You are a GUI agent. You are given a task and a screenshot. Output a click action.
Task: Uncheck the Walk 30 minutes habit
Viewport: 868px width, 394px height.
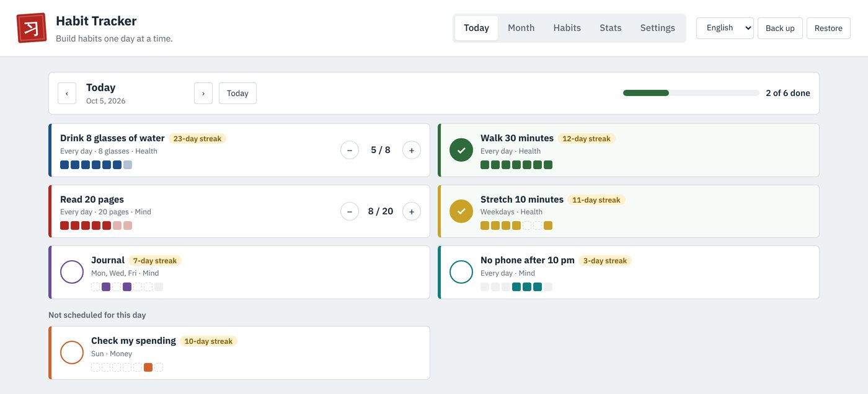point(461,150)
